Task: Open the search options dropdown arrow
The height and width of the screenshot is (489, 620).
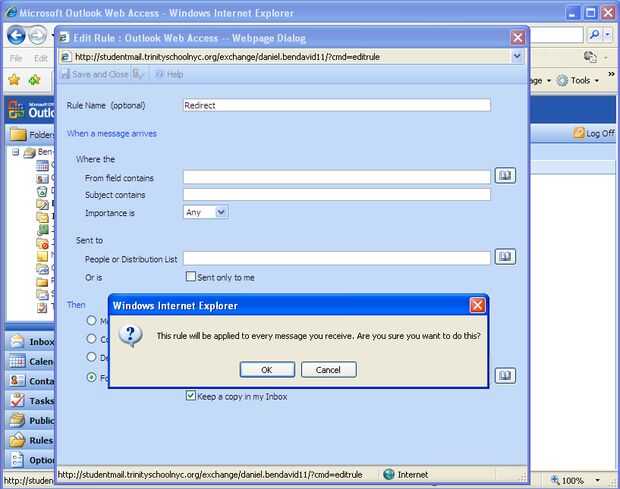Action: pos(607,35)
